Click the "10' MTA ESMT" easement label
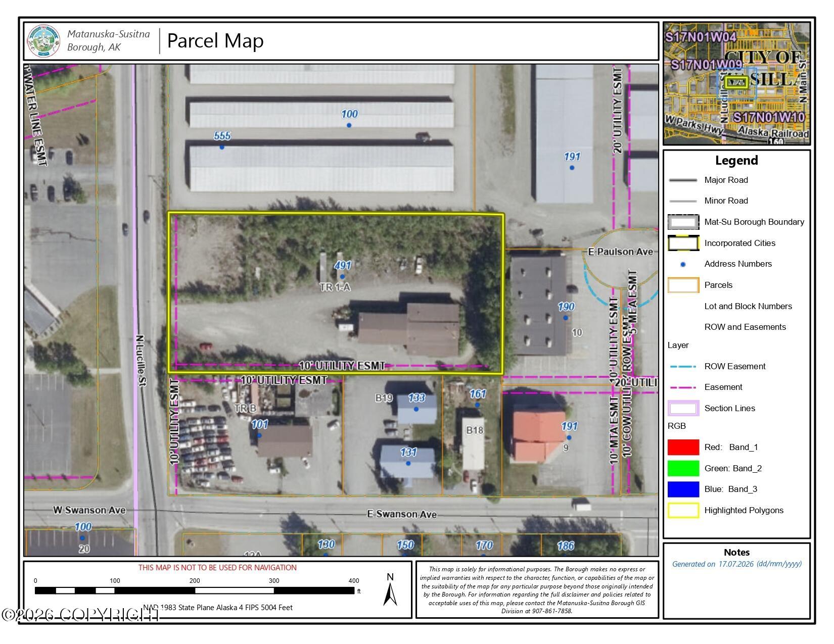The image size is (834, 644). point(614,430)
